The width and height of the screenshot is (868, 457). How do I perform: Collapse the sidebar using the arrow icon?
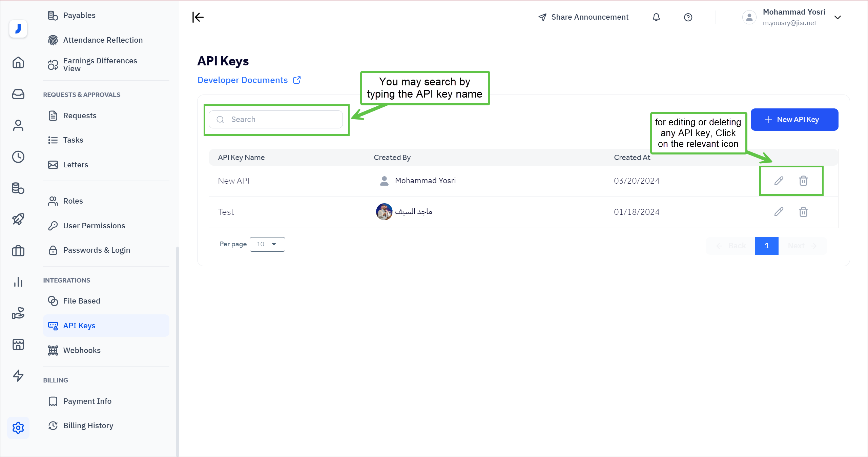[x=198, y=17]
